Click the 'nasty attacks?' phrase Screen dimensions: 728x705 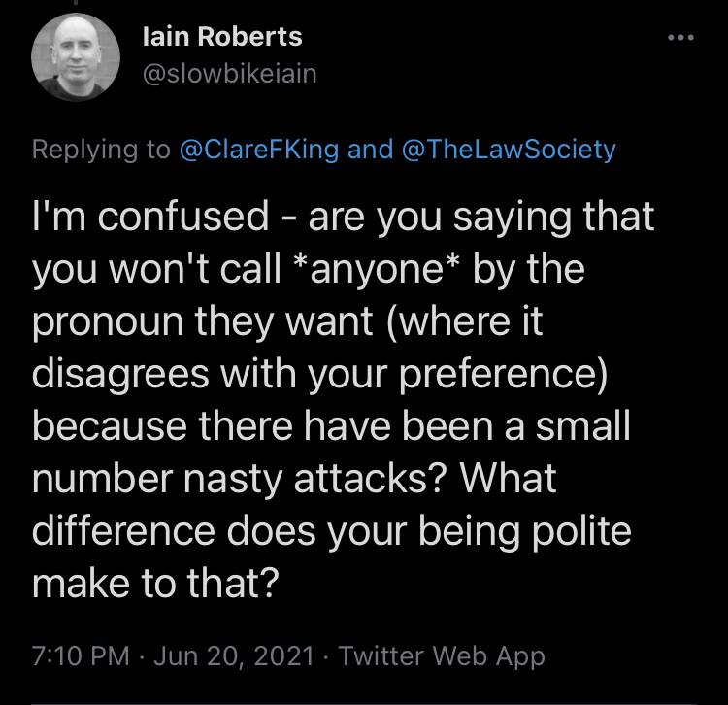point(316,478)
